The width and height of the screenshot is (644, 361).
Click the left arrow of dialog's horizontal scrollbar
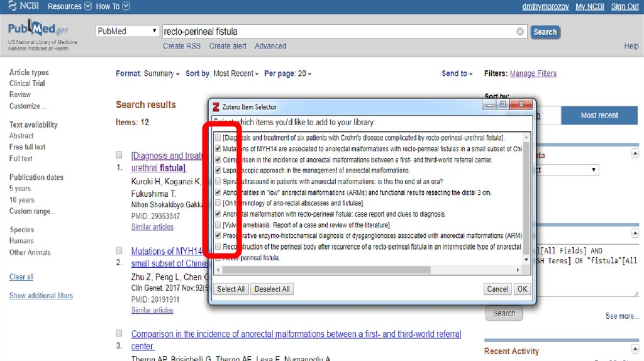pos(218,270)
